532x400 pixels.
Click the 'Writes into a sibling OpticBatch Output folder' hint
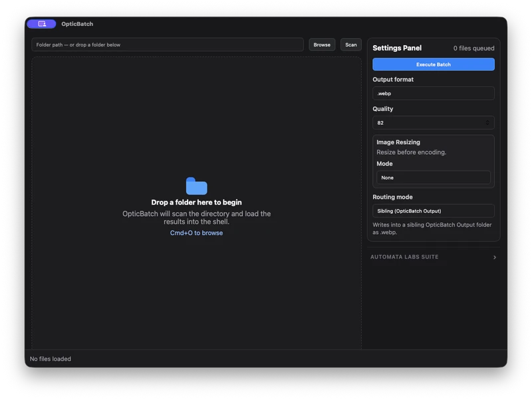(x=432, y=229)
